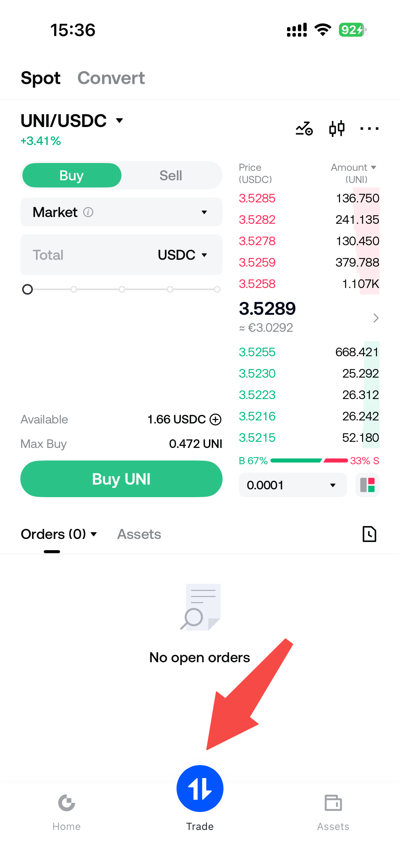This screenshot has height=868, width=400.
Task: Change the order book layout icon
Action: [x=367, y=485]
